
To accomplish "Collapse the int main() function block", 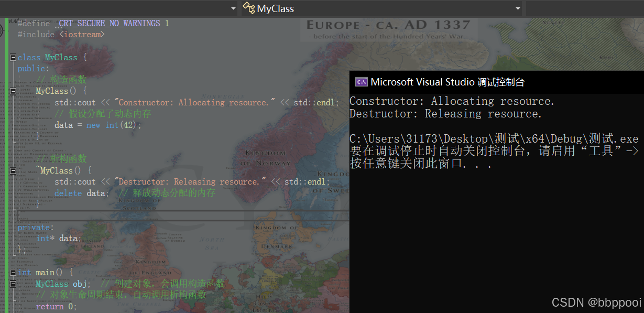I will pos(13,273).
